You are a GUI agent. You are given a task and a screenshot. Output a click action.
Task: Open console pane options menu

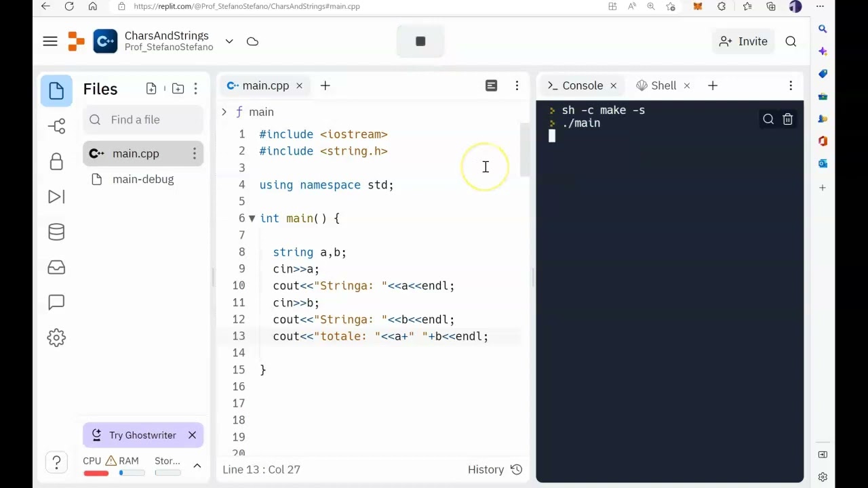point(791,86)
